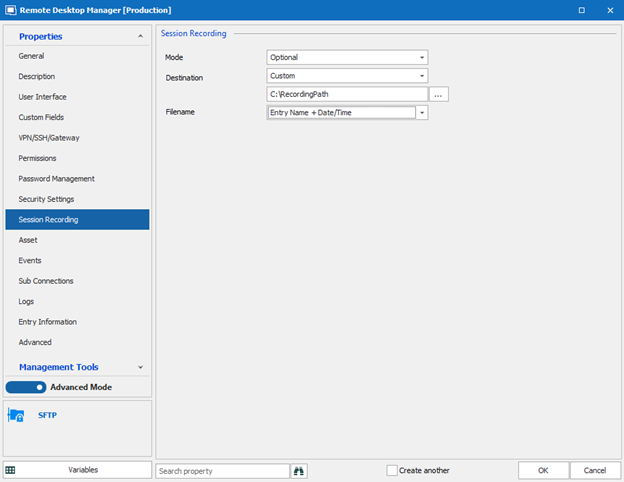Open the Mode dropdown
The image size is (624, 482).
click(422, 58)
